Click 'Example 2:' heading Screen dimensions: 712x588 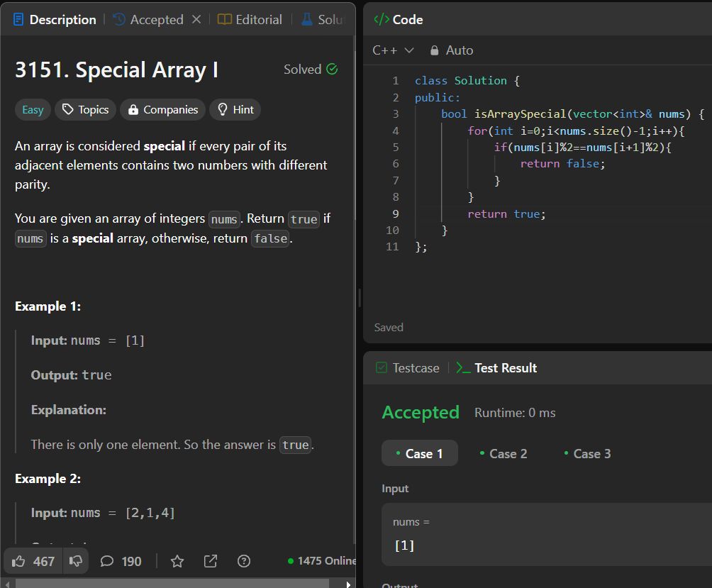click(x=48, y=479)
